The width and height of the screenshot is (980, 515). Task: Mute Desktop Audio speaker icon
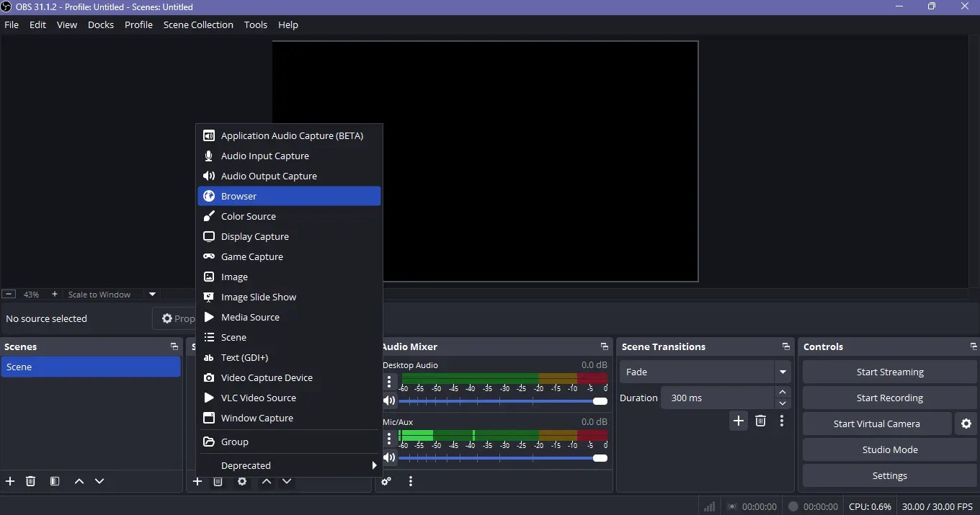(x=389, y=401)
